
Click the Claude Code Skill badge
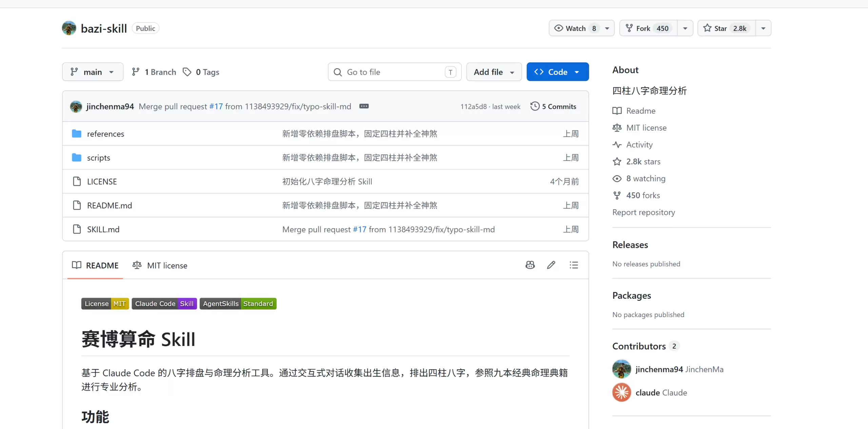(164, 304)
